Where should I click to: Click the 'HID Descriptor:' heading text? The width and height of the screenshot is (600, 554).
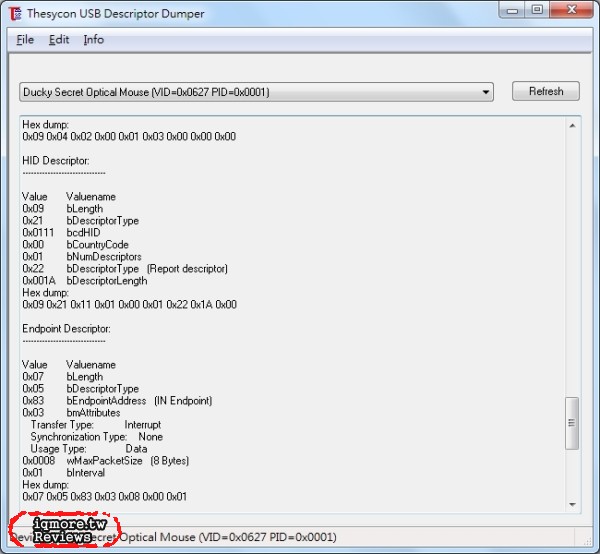(x=55, y=161)
